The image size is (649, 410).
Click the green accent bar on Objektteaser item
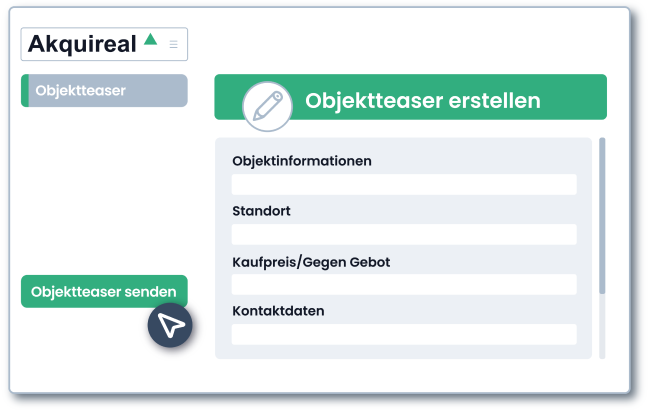25,91
